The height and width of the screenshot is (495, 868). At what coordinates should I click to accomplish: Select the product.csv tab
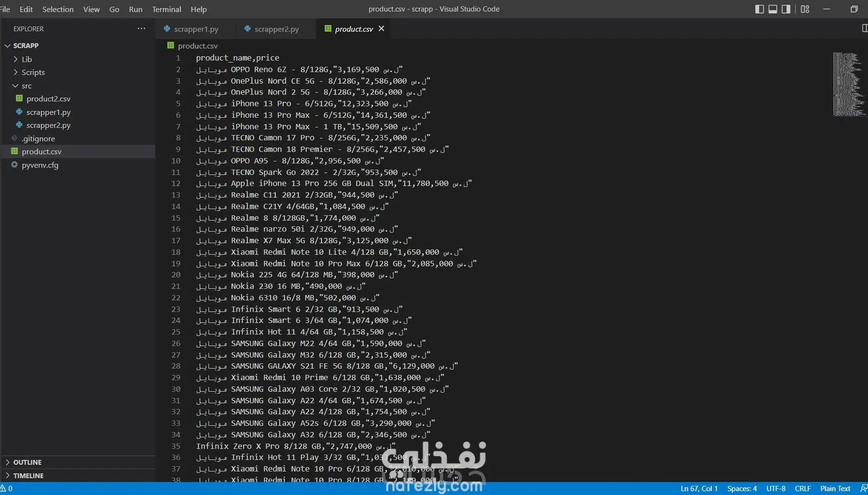(354, 29)
